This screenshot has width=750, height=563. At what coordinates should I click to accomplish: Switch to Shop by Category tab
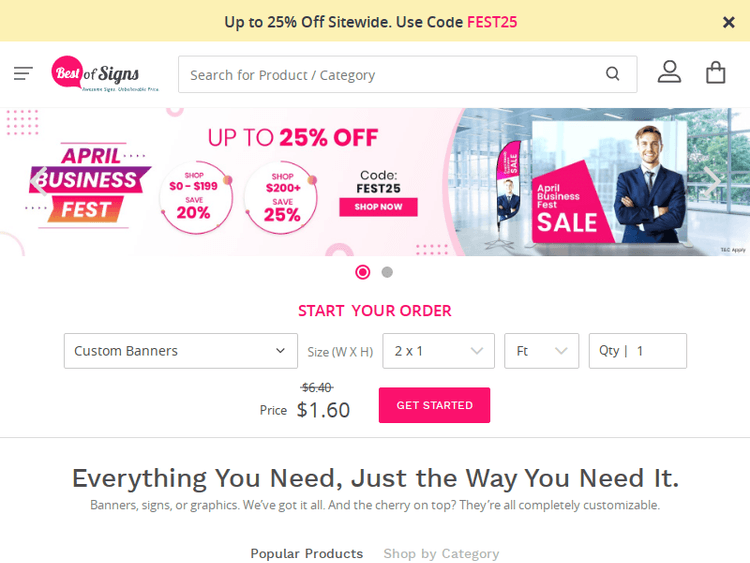coord(441,553)
